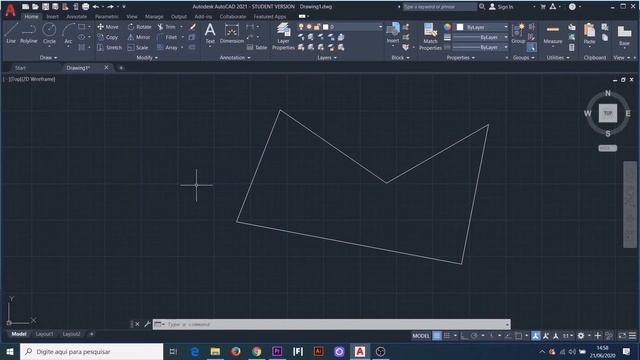Expand the Modify panel

tap(147, 58)
